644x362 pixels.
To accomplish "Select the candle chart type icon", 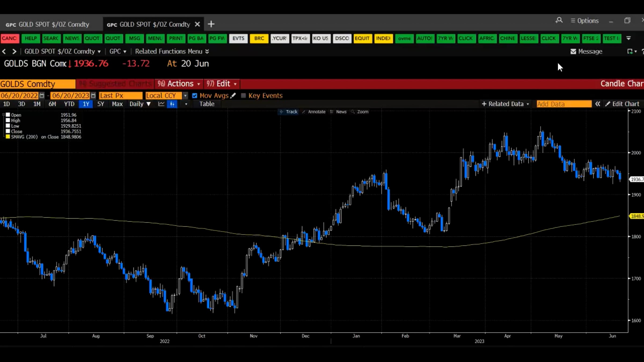I will tap(172, 104).
